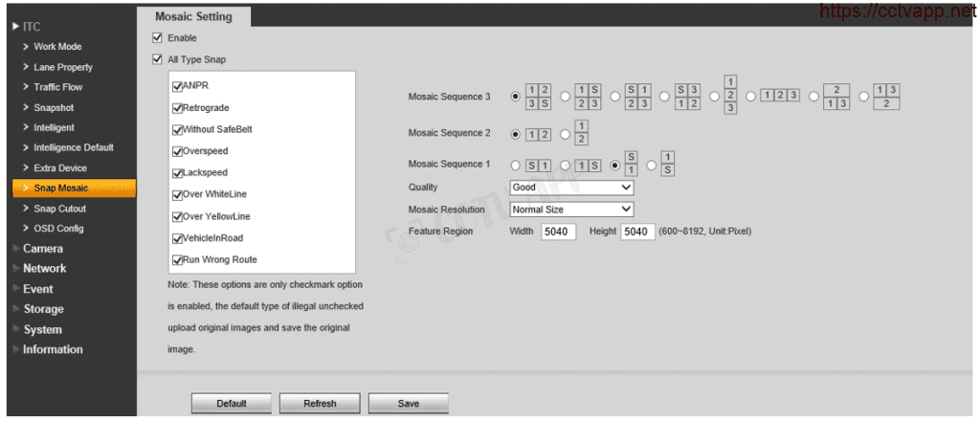Choose Mosaic Sequence 3 layout 2 over 1 3
980x422 pixels.
813,96
